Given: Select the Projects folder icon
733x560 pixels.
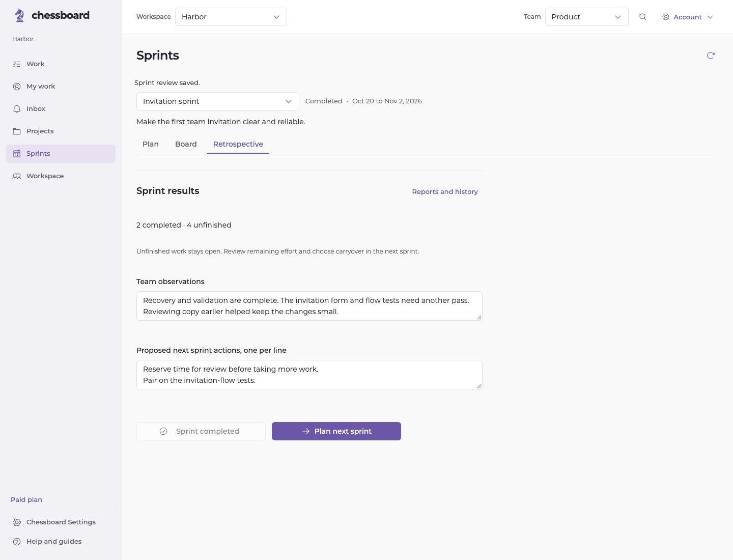Looking at the screenshot, I should tap(17, 131).
